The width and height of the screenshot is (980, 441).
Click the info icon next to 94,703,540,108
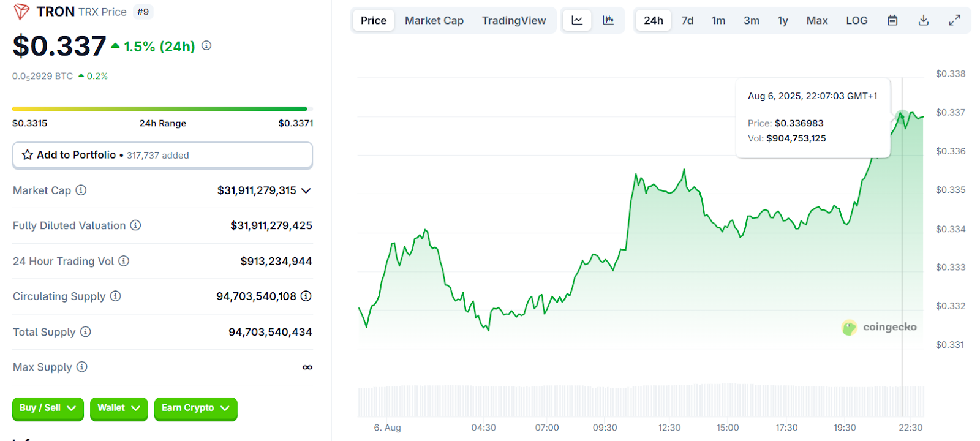[x=306, y=296]
